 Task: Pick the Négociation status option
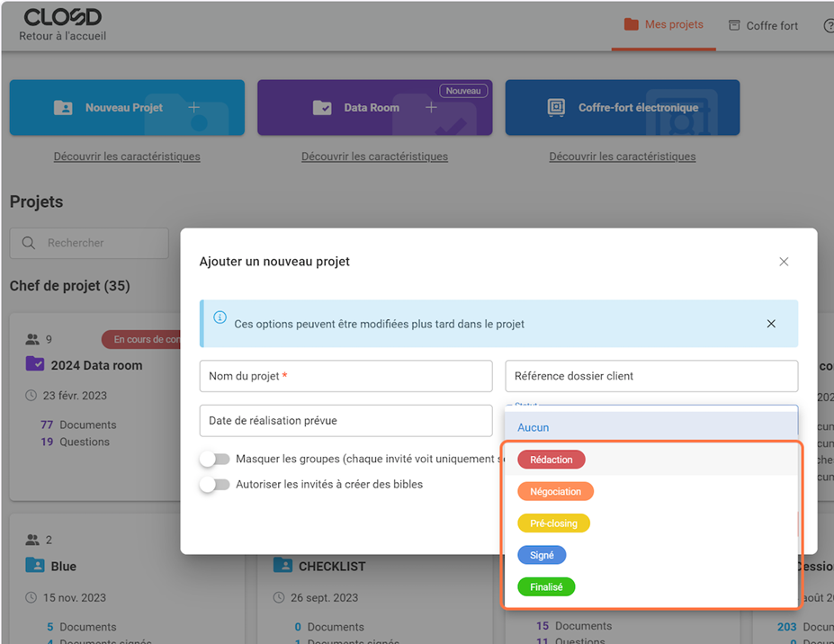[x=555, y=492]
